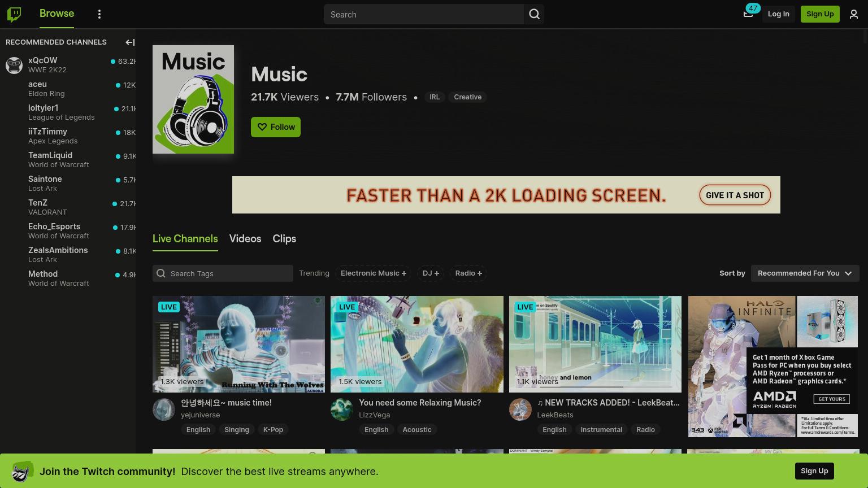This screenshot has width=868, height=488.
Task: Open the Clips tab
Action: pyautogui.click(x=284, y=239)
